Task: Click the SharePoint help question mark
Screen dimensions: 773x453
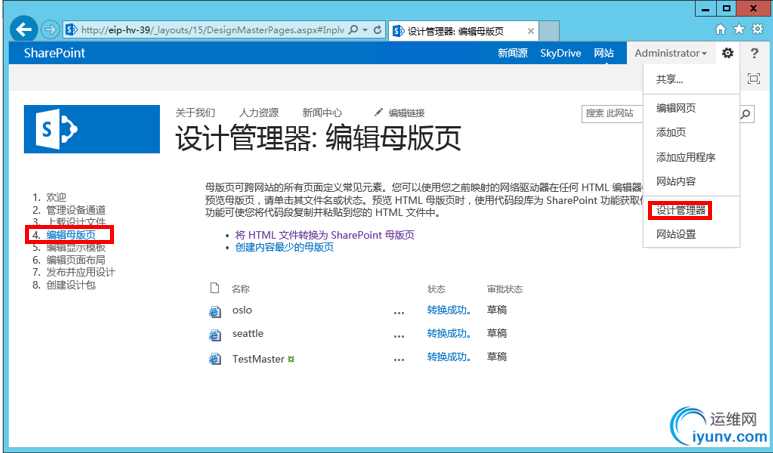Action: point(754,53)
